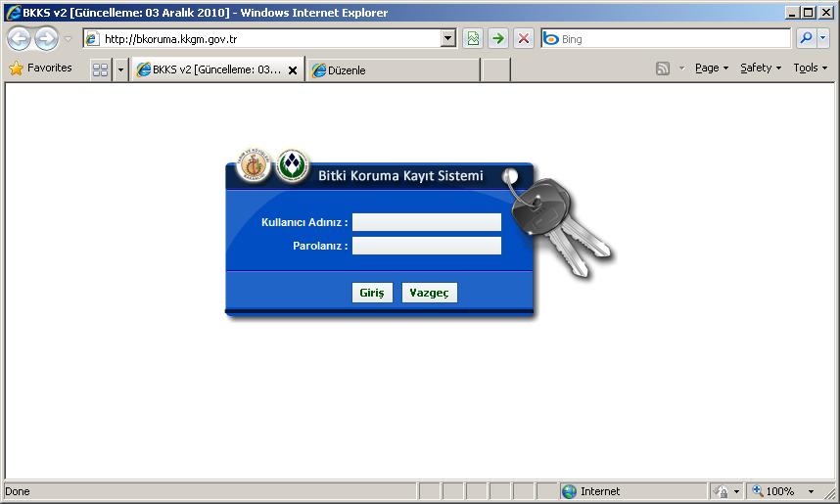Open the Favorites star panel

tap(41, 69)
